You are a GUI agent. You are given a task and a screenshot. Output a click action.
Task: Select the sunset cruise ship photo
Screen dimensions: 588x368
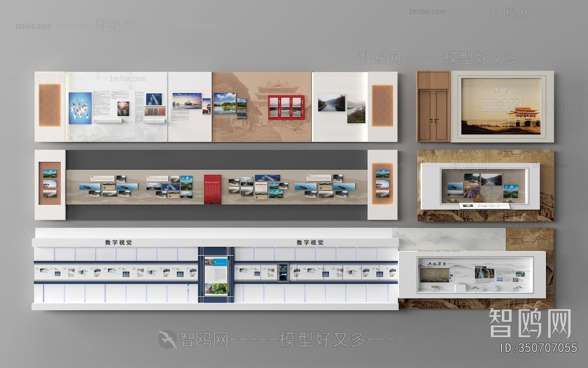[187, 101]
